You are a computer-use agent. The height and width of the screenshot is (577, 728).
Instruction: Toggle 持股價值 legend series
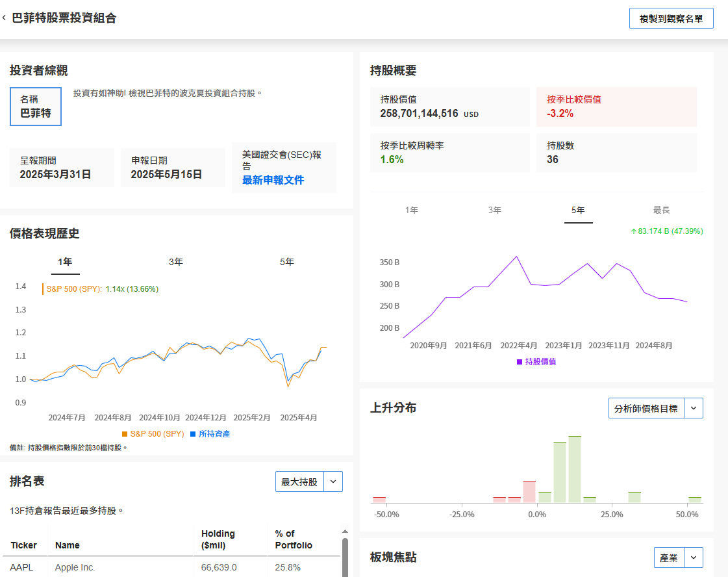536,362
